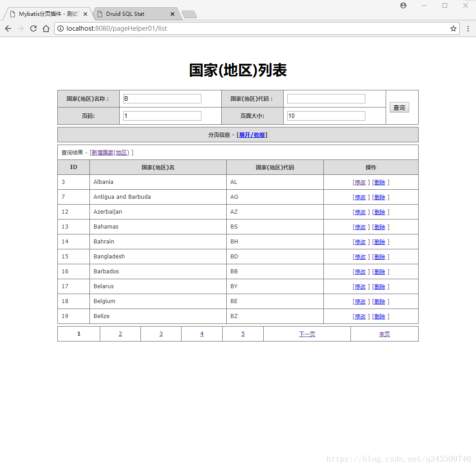Delete the Belize row
Screen dimensions: 476x468
click(380, 316)
